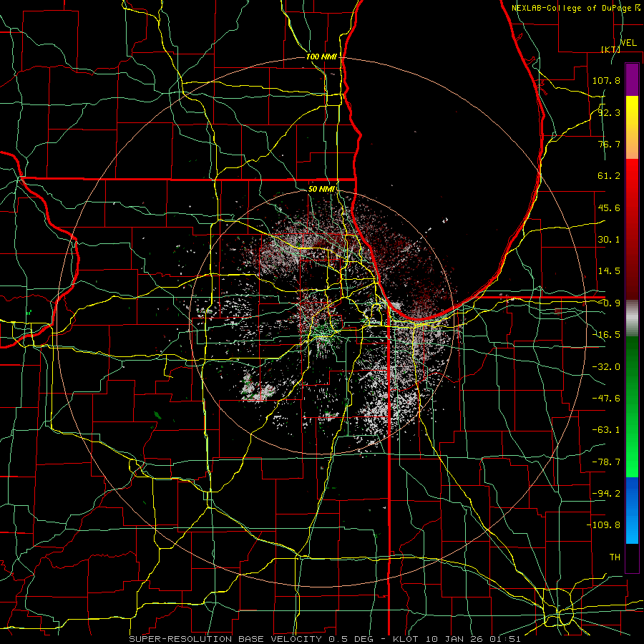Click the 50 NMI range ring label
The height and width of the screenshot is (644, 644).
click(x=321, y=189)
